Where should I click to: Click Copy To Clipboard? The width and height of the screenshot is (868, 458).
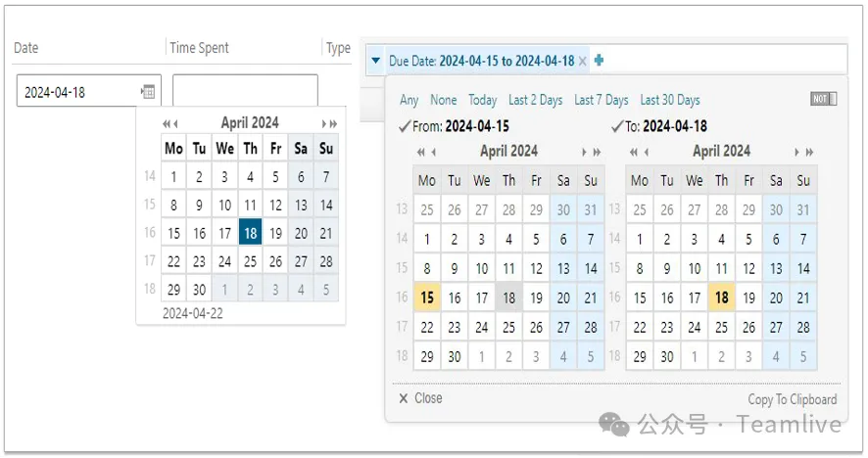(793, 399)
